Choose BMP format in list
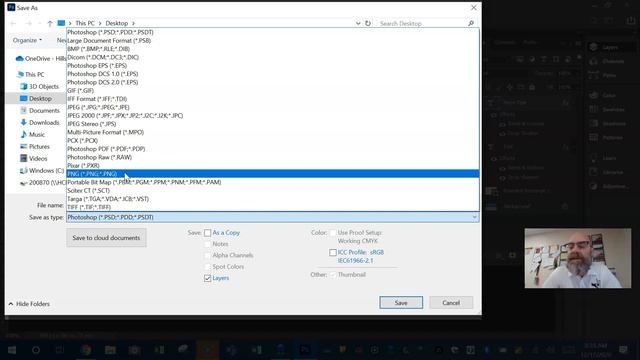640x360 pixels. click(x=273, y=49)
